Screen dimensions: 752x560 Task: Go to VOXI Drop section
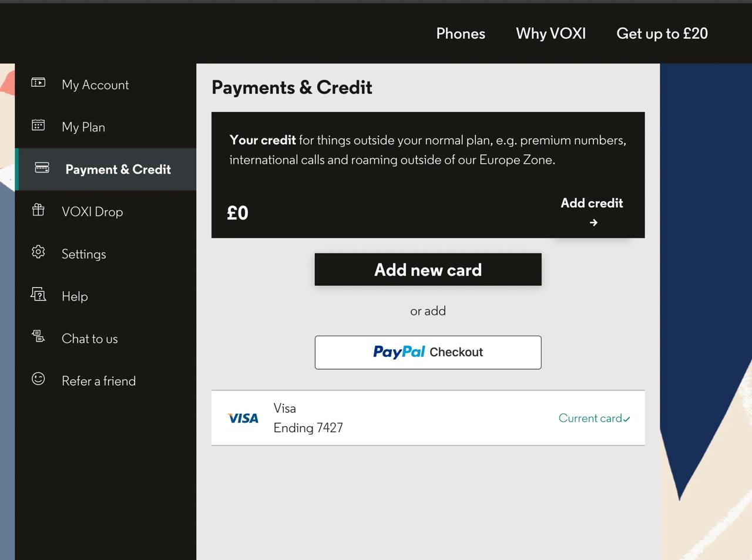point(92,211)
